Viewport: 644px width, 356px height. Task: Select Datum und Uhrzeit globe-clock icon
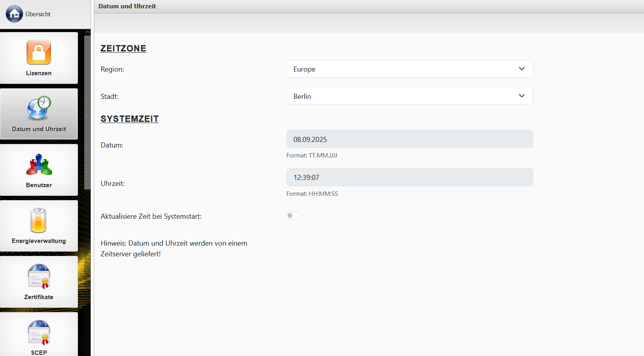click(39, 108)
